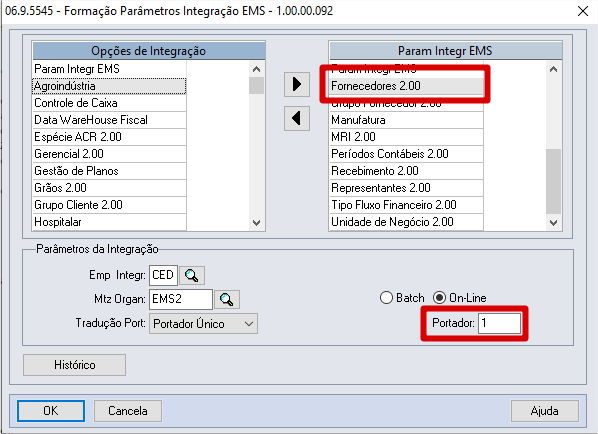Click the Emp Integr input field

point(163,275)
